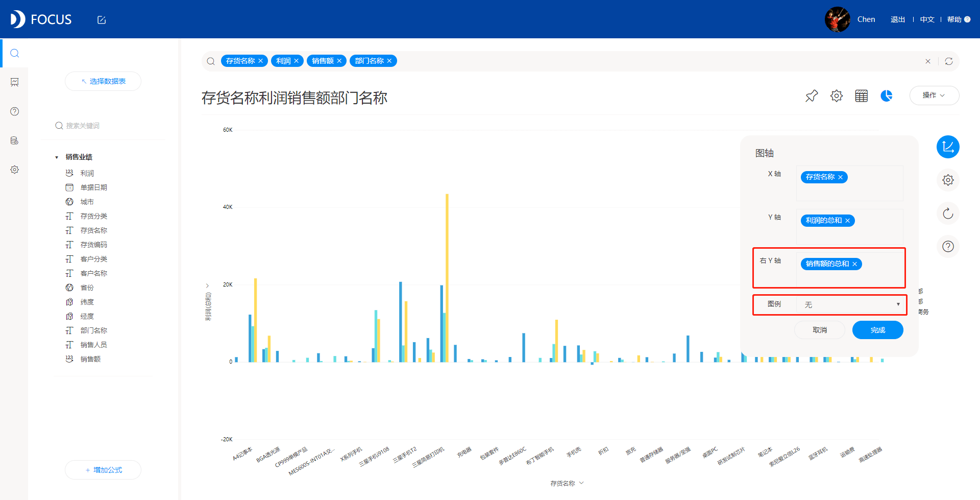Collapse the 销售业绩 tree node
The image size is (980, 500).
57,157
